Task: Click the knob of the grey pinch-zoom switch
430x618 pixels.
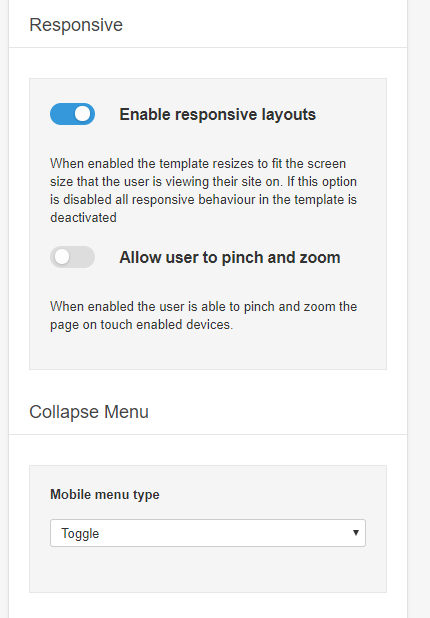Action: click(x=62, y=257)
